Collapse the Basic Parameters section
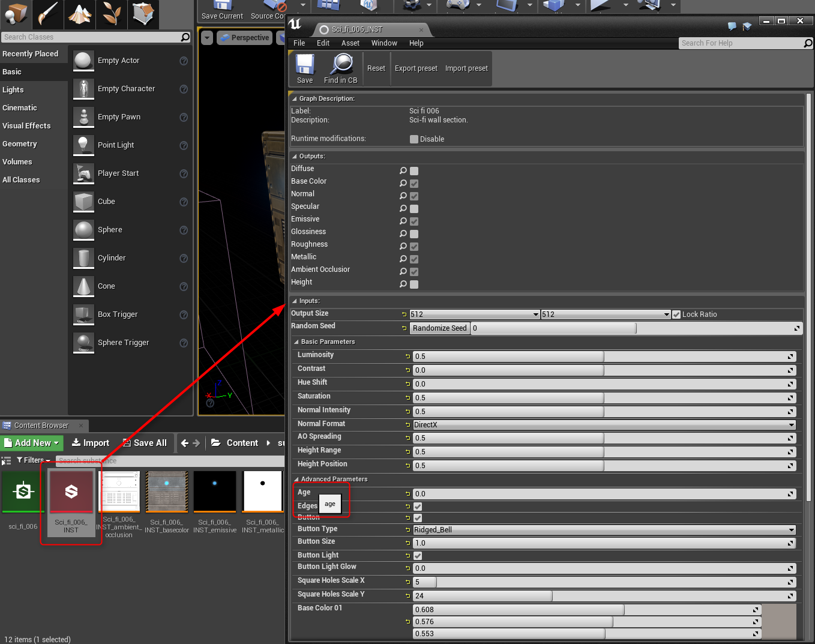This screenshot has height=644, width=815. click(x=297, y=342)
